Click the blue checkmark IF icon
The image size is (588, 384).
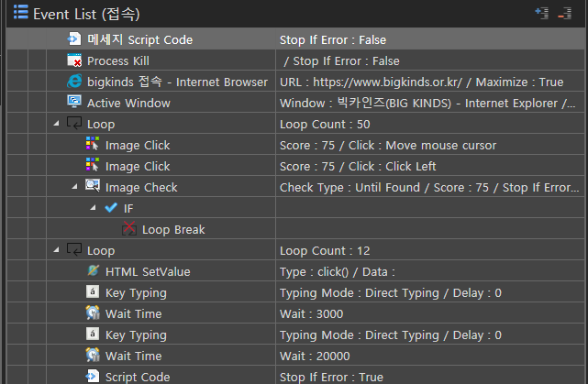(111, 207)
